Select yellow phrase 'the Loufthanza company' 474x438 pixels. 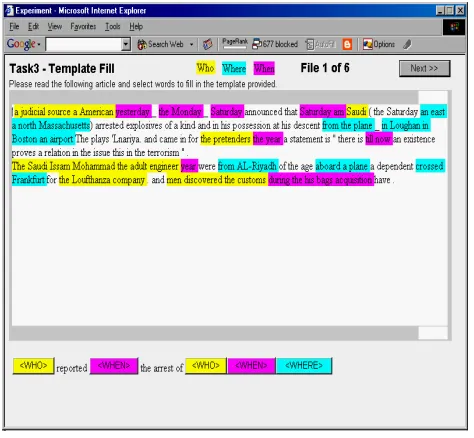pos(102,180)
